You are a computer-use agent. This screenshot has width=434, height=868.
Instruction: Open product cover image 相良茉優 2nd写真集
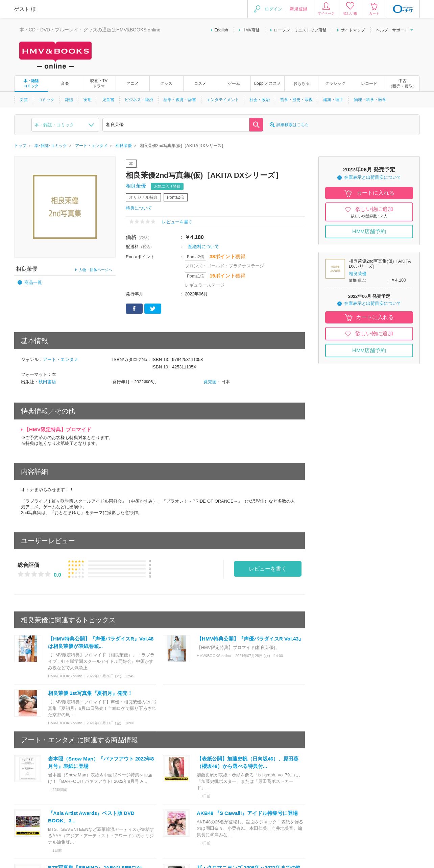point(65,207)
